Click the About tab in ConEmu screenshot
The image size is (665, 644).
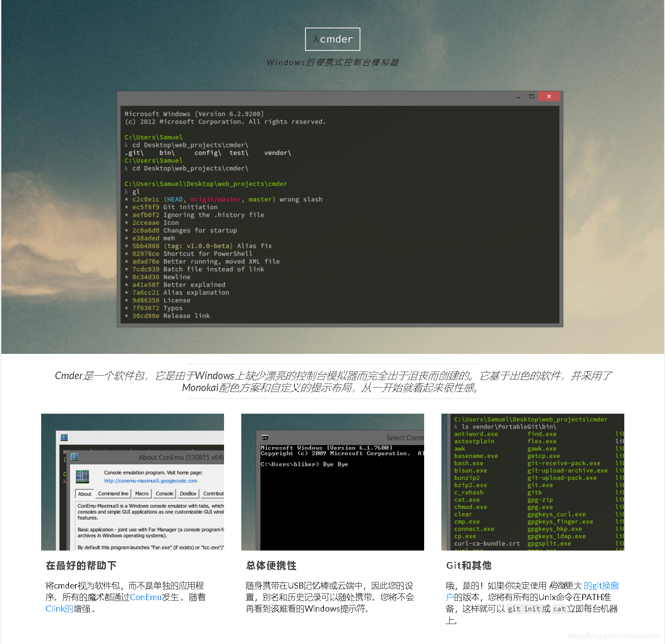point(85,494)
